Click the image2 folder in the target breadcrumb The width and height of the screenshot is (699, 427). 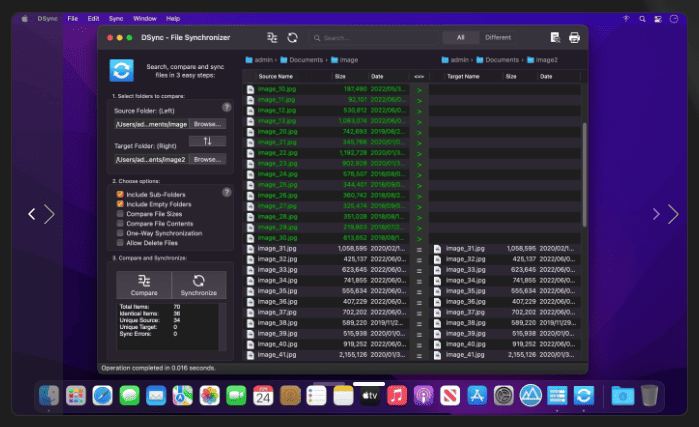(542, 60)
